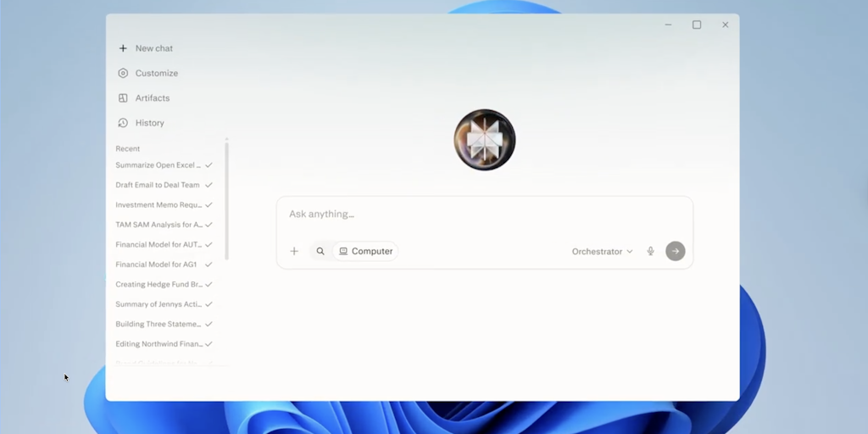This screenshot has width=868, height=434.
Task: Click checkmark next to Draft Email to Deal Team
Action: click(209, 185)
